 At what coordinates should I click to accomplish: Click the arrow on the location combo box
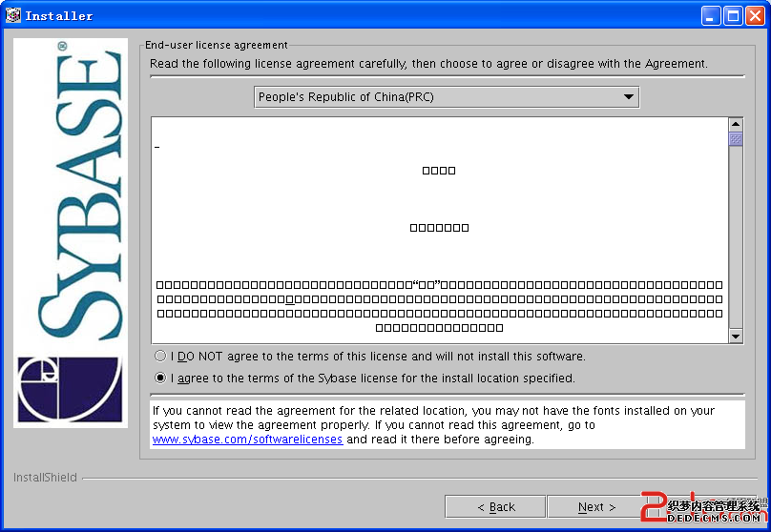coord(628,96)
